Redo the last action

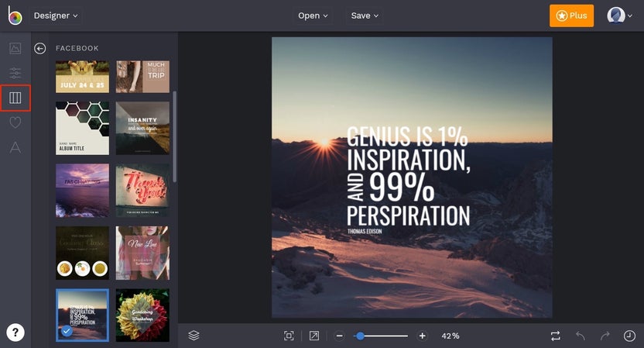pos(605,336)
